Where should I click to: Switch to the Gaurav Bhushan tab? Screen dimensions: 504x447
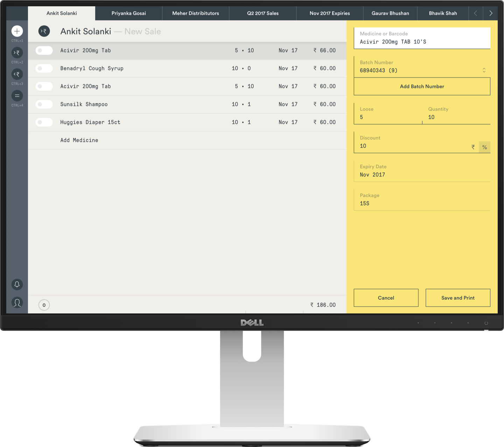pyautogui.click(x=390, y=13)
